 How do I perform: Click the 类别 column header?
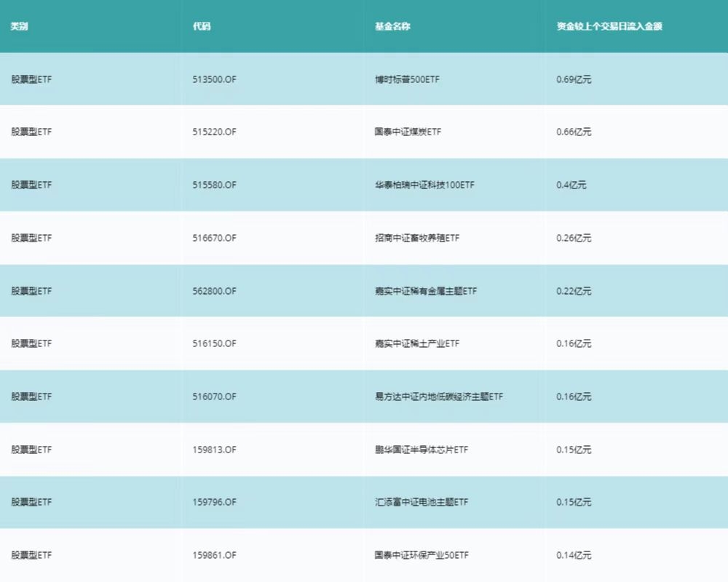click(20, 26)
